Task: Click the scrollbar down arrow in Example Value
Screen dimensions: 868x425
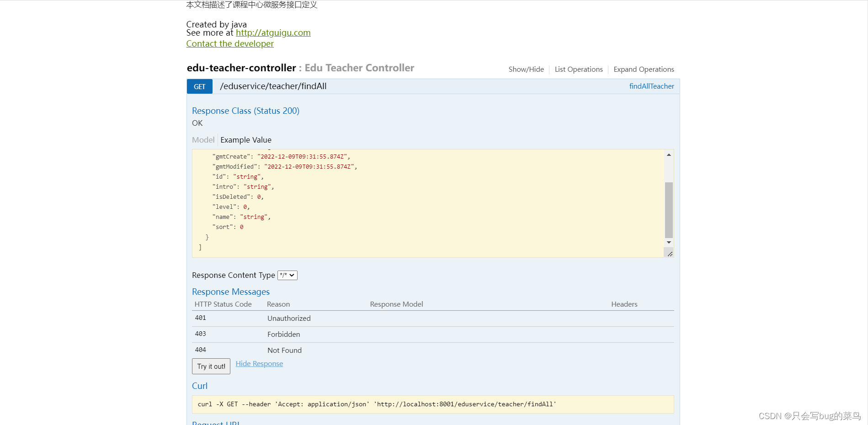Action: click(x=669, y=242)
